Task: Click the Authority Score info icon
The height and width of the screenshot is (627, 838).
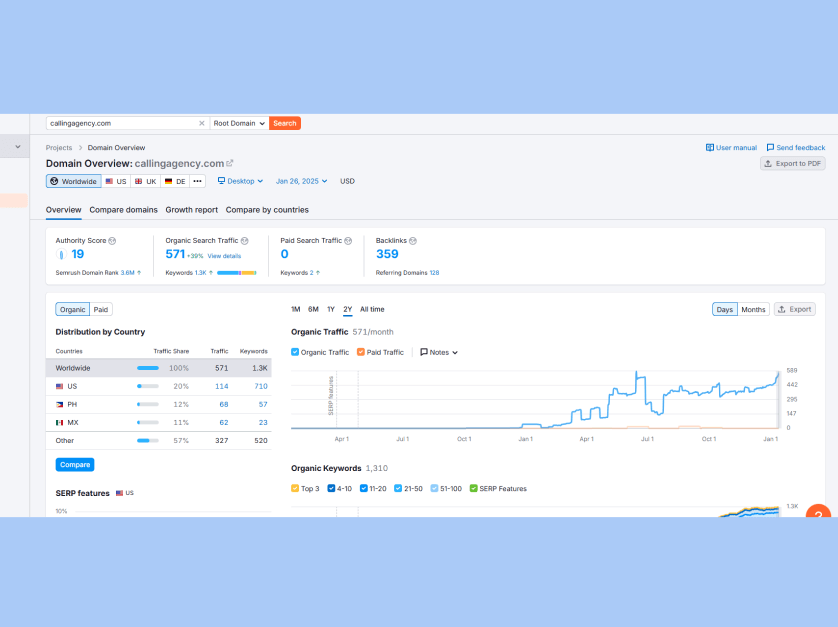Action: tap(112, 241)
